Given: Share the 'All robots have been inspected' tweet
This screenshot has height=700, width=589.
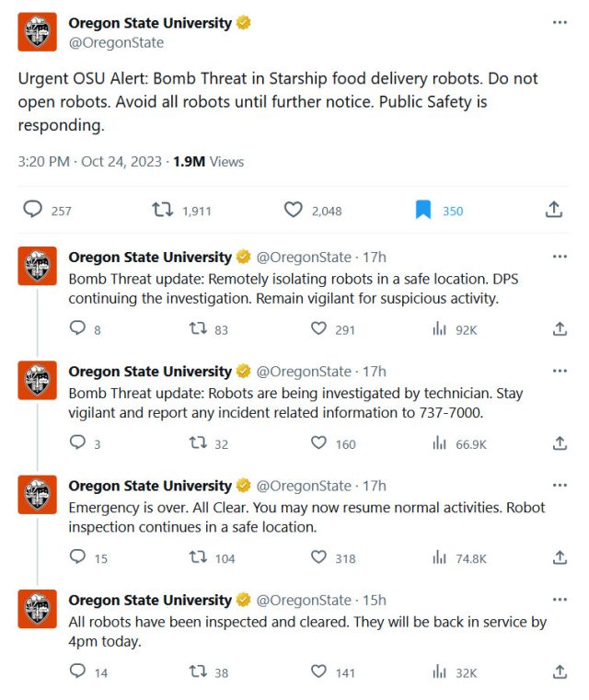Looking at the screenshot, I should 560,671.
